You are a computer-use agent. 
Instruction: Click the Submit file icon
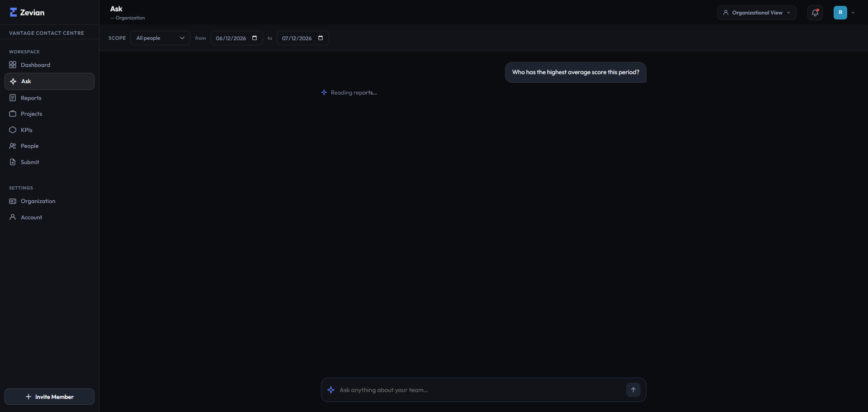coord(13,162)
